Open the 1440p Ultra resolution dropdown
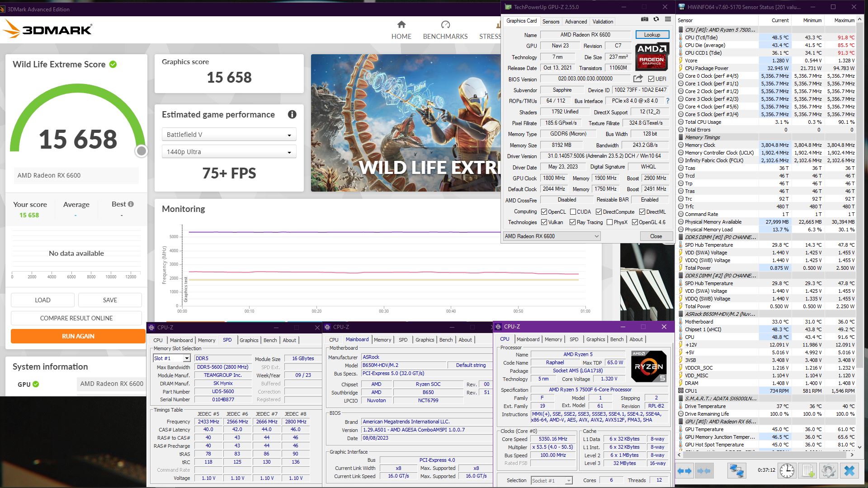Screen dimensions: 868x488 [229, 152]
